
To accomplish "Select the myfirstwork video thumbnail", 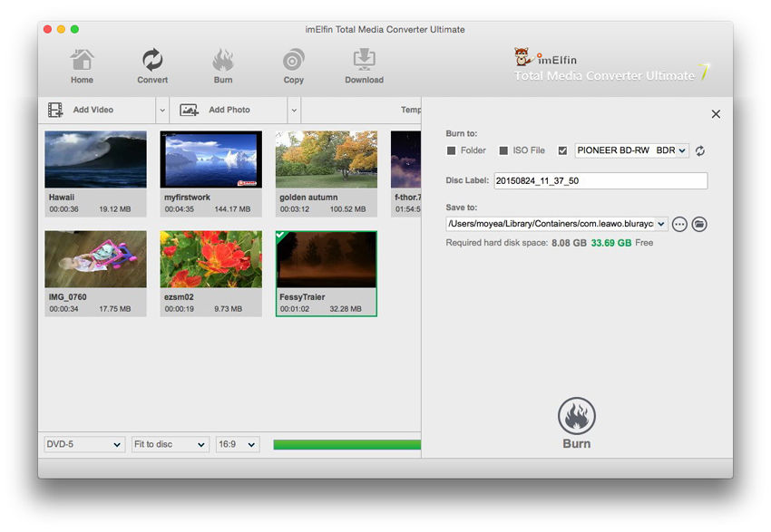I will [211, 160].
